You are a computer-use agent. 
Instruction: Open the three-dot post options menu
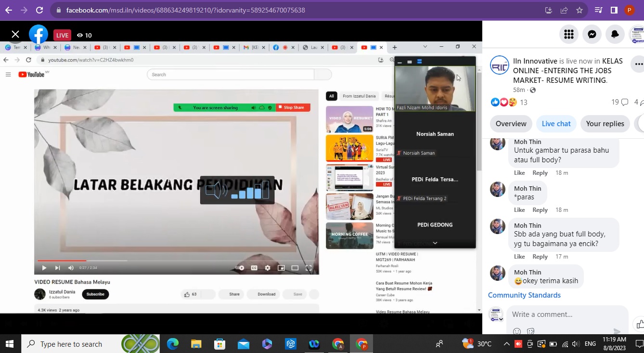(x=638, y=64)
